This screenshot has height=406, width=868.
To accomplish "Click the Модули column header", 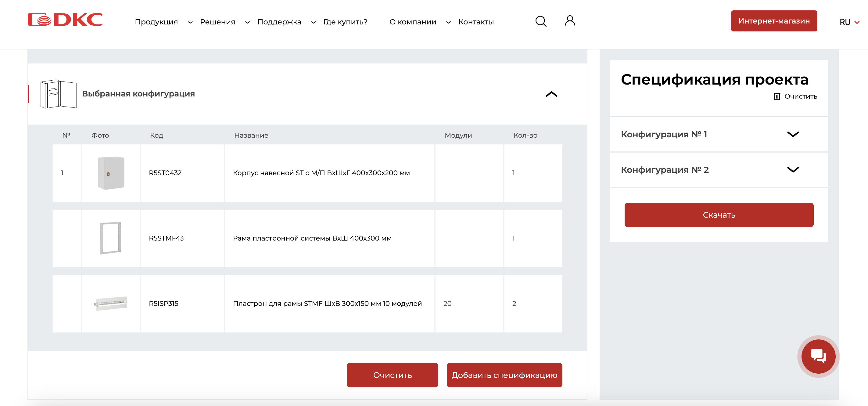I will (458, 135).
